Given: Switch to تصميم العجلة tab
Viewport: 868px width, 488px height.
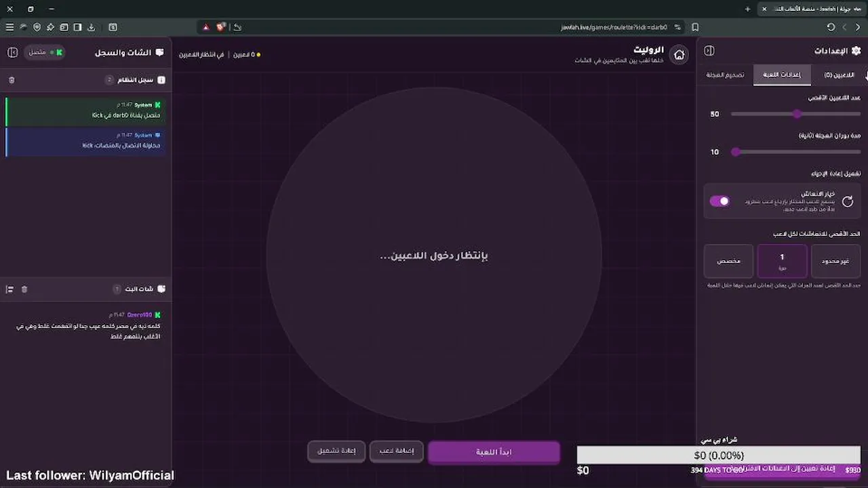Looking at the screenshot, I should (x=725, y=75).
